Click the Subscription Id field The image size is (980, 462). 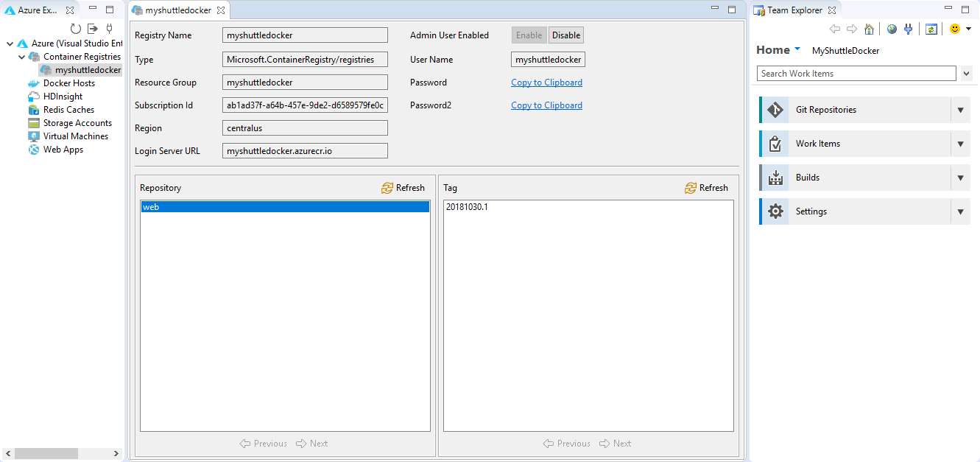coord(305,105)
